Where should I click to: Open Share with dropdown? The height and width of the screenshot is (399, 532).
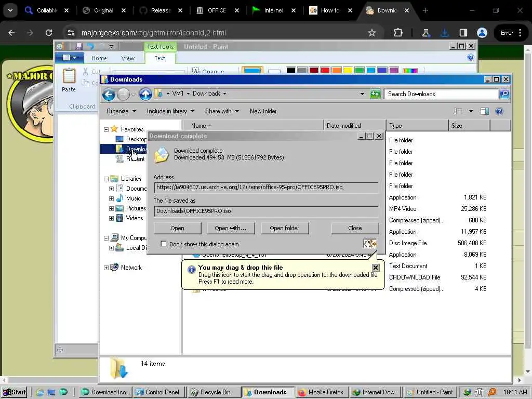coord(222,111)
